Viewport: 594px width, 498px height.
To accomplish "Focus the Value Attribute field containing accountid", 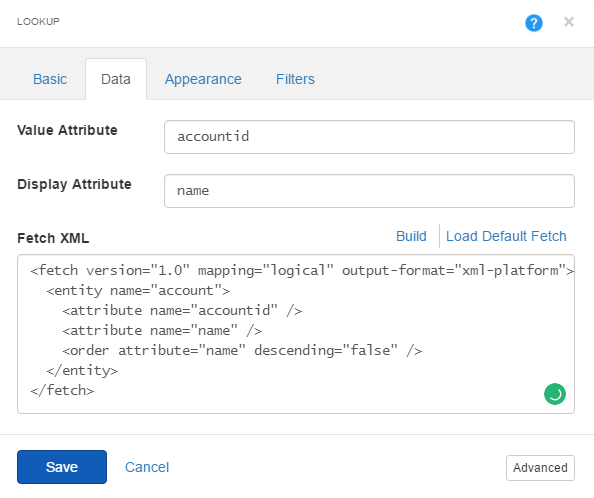I will pos(369,137).
